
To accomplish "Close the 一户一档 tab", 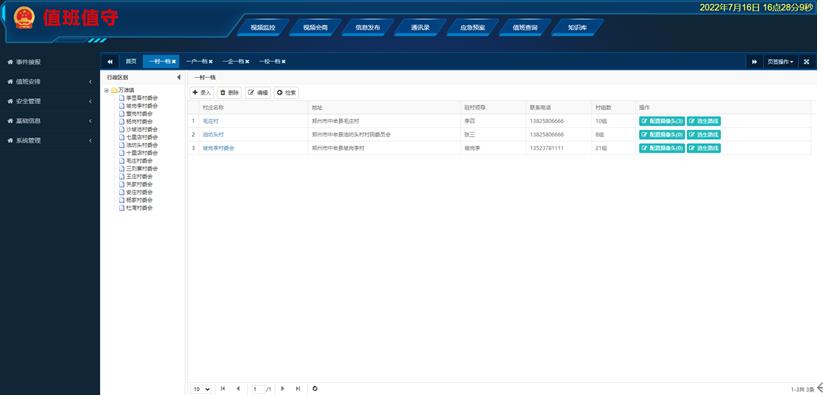I will click(211, 62).
